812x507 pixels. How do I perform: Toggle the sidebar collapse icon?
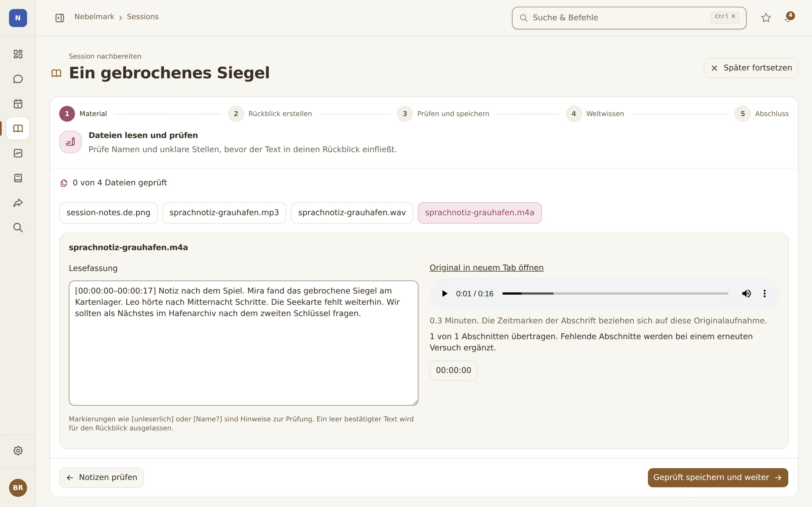coord(60,18)
